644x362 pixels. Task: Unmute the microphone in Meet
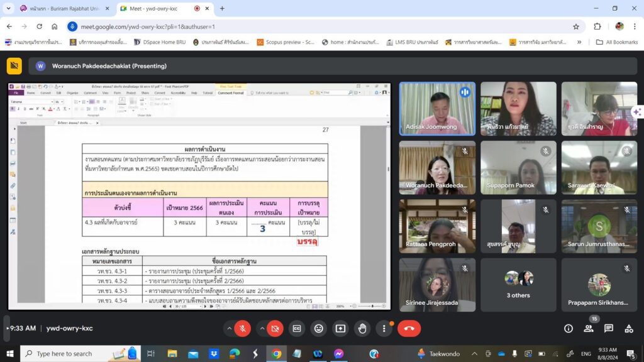[x=242, y=328]
